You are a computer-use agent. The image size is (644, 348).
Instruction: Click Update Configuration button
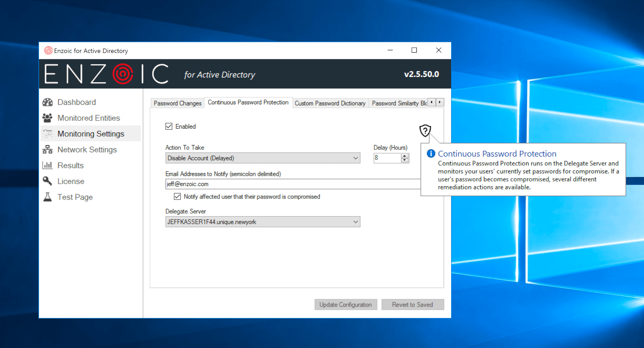click(x=346, y=304)
